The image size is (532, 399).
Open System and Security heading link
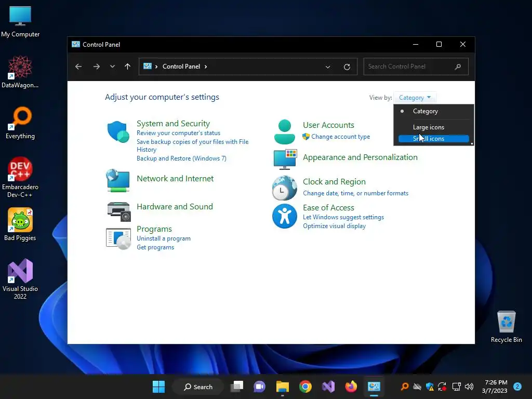tap(173, 124)
